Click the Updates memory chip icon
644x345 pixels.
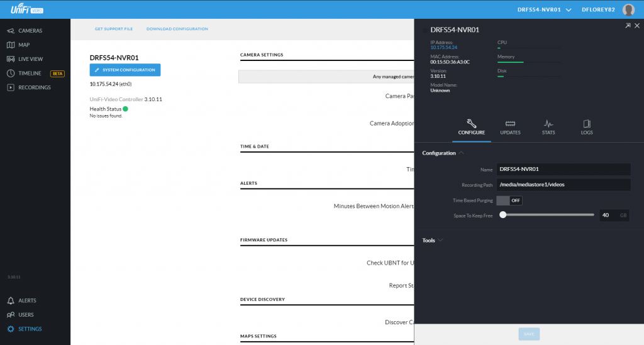tap(510, 123)
